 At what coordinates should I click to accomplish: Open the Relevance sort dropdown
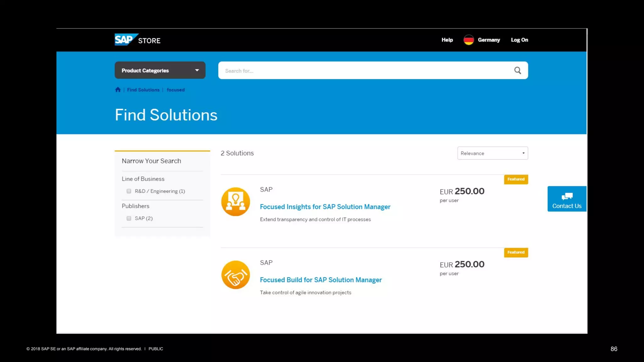[492, 153]
